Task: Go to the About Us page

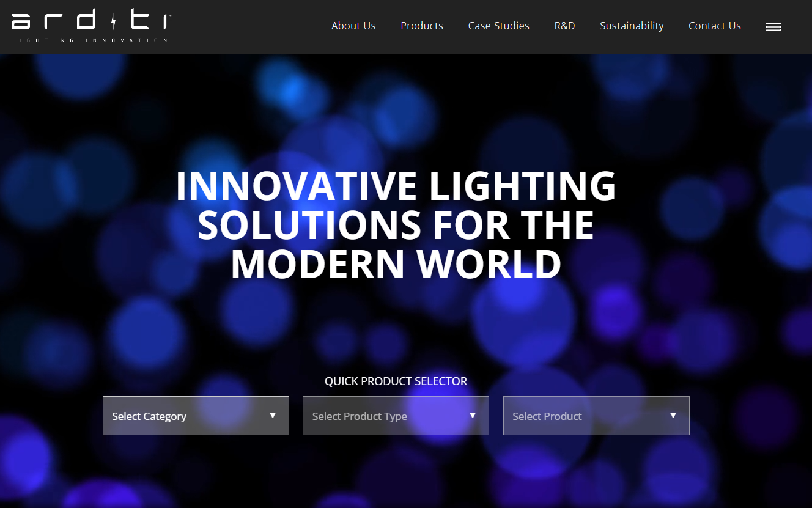Action: (353, 26)
